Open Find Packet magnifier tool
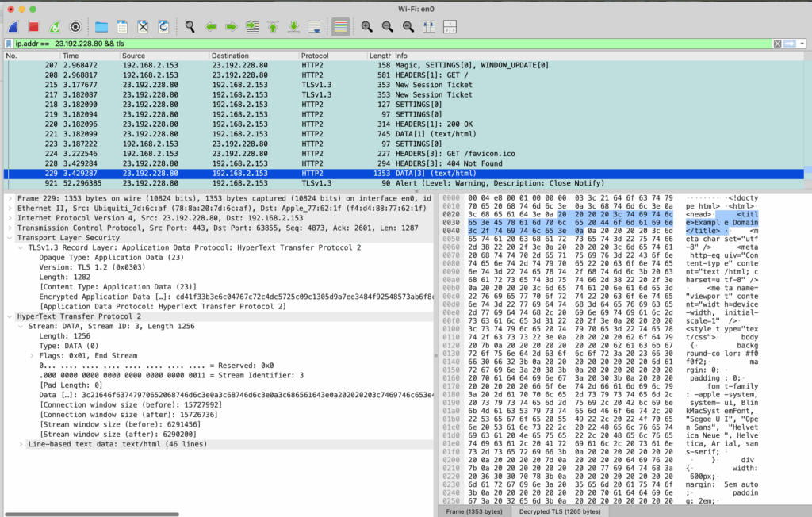Viewport: 812px width, 517px height. pos(190,27)
